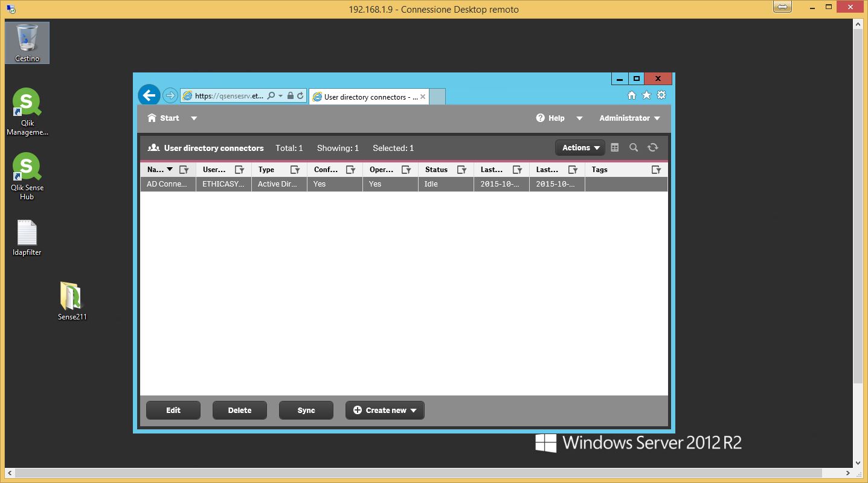Open address bar dropdown arrow
The image size is (868, 483).
[280, 95]
